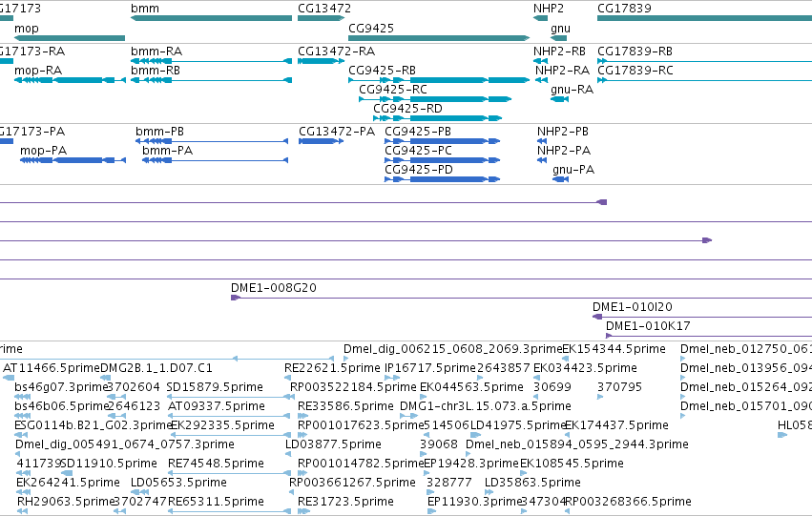Viewport: 812px width, 516px height.
Task: Select EST SD15879.5prime
Action: [x=215, y=387]
